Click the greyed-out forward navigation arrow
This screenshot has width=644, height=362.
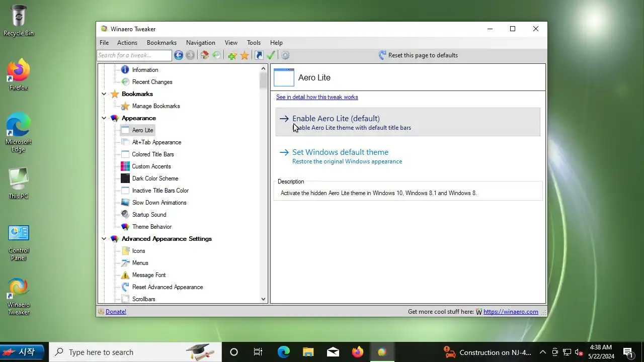tap(190, 55)
